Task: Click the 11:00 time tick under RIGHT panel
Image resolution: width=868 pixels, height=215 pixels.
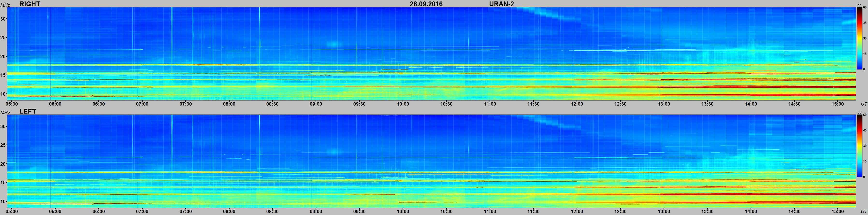Action: 490,104
